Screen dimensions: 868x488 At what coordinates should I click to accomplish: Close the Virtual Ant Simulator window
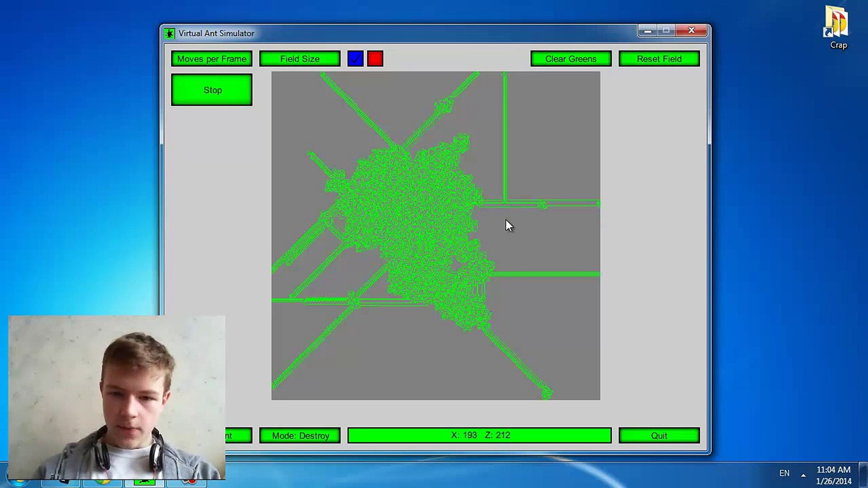tap(691, 30)
